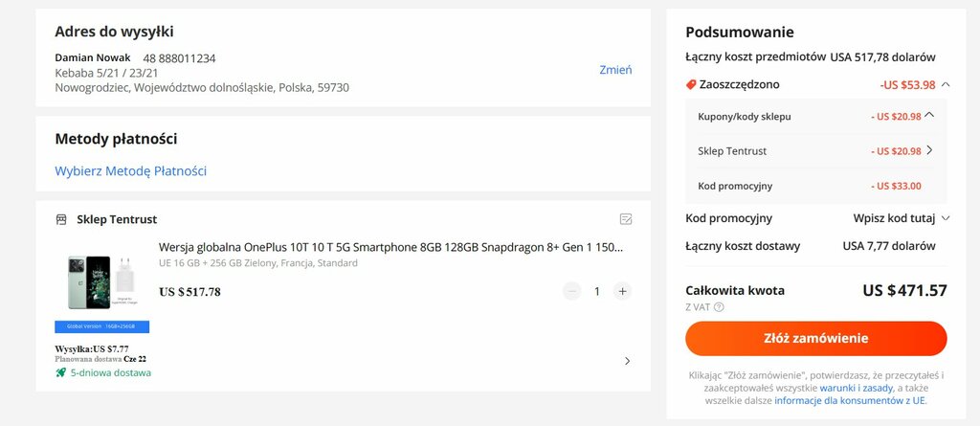980x426 pixels.
Task: Click the red savings tag icon
Action: tap(691, 84)
